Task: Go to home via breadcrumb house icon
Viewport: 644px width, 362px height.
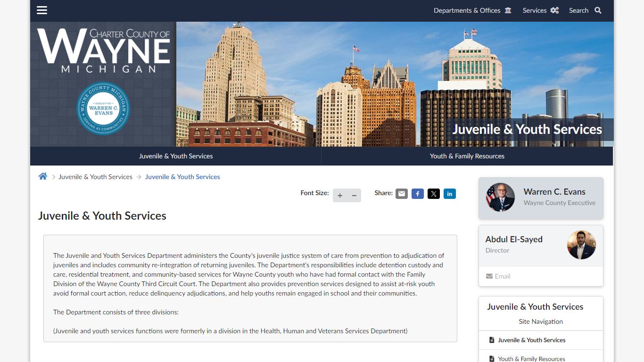Action: click(43, 176)
